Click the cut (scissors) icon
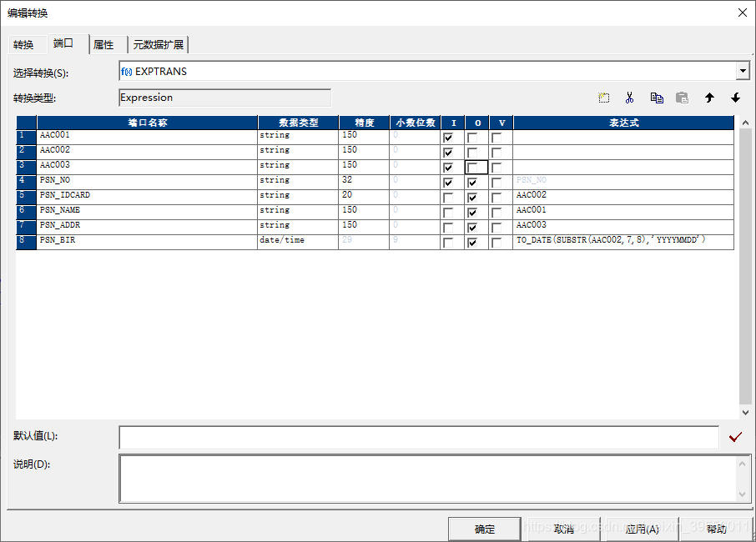The width and height of the screenshot is (756, 542). pos(629,98)
